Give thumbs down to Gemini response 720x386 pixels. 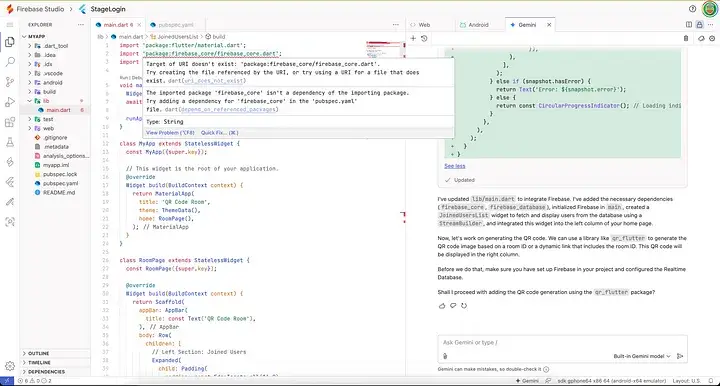tap(453, 306)
